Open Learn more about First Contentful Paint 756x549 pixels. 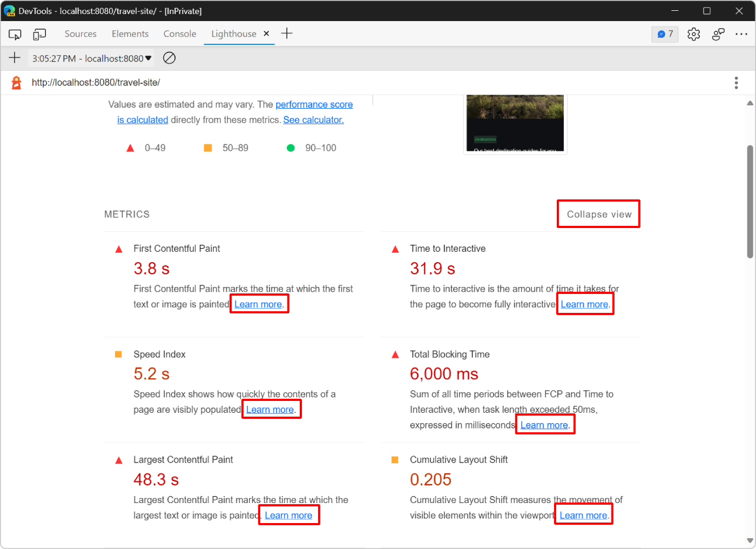(x=259, y=304)
